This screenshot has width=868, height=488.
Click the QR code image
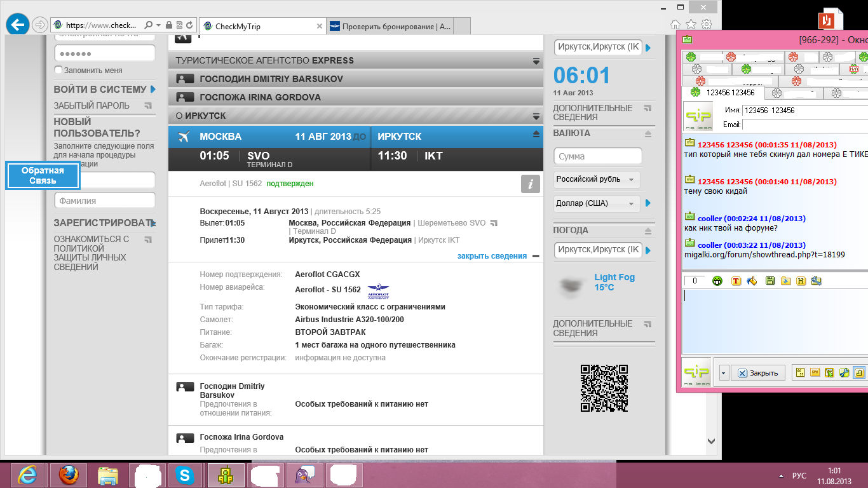coord(605,388)
